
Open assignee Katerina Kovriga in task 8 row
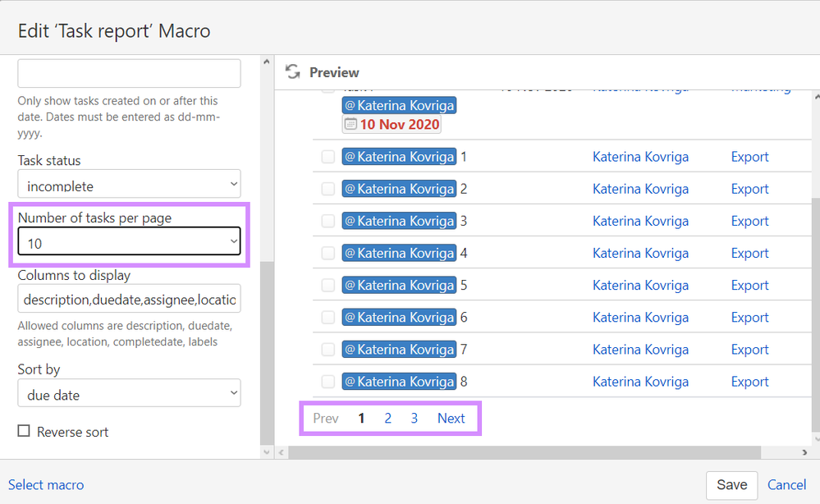click(x=640, y=382)
